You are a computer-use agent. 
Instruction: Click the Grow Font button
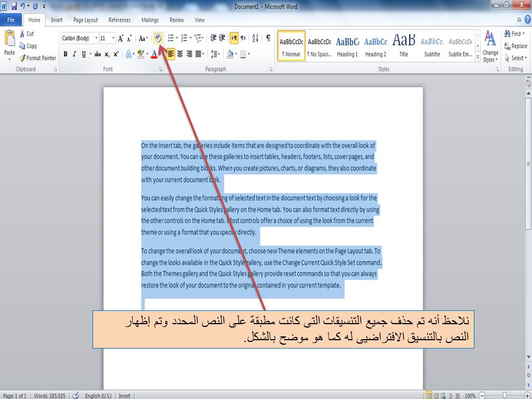click(x=120, y=38)
